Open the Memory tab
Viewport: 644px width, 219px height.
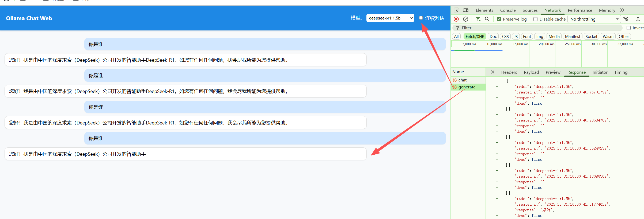click(x=607, y=10)
